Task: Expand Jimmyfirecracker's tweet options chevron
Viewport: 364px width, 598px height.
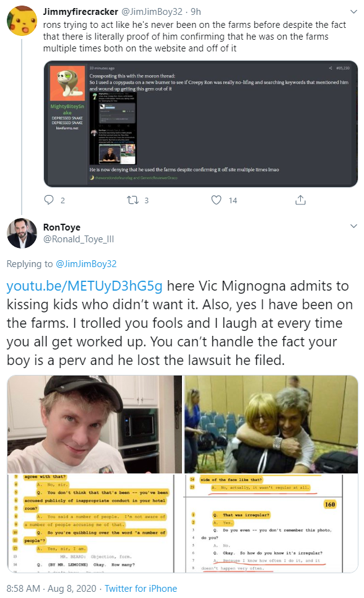Action: coord(353,12)
